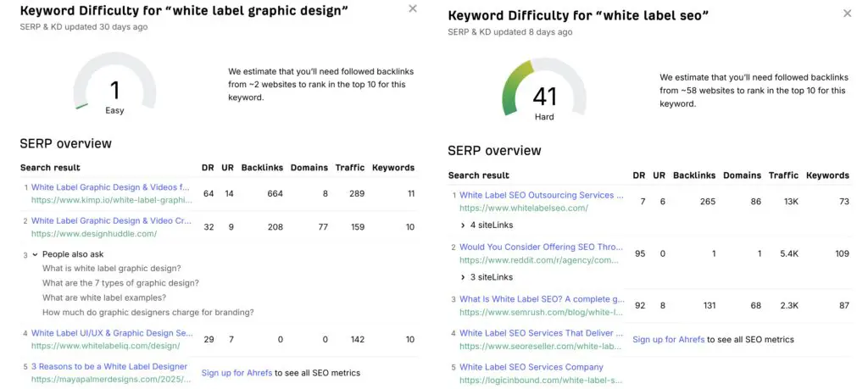Open White Label SEO Outsourcing Services result
This screenshot has width=868, height=389.
pos(542,195)
